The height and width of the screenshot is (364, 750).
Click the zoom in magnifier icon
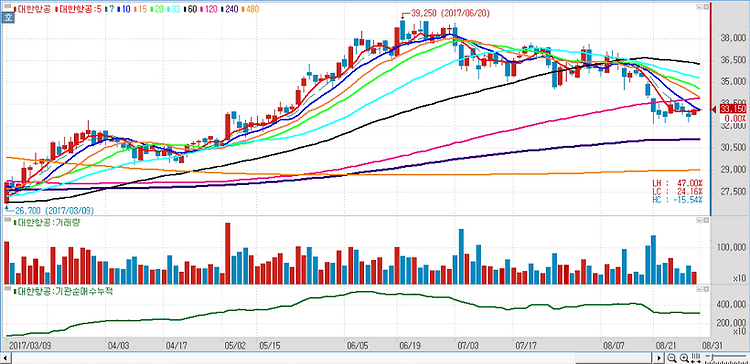click(x=684, y=358)
